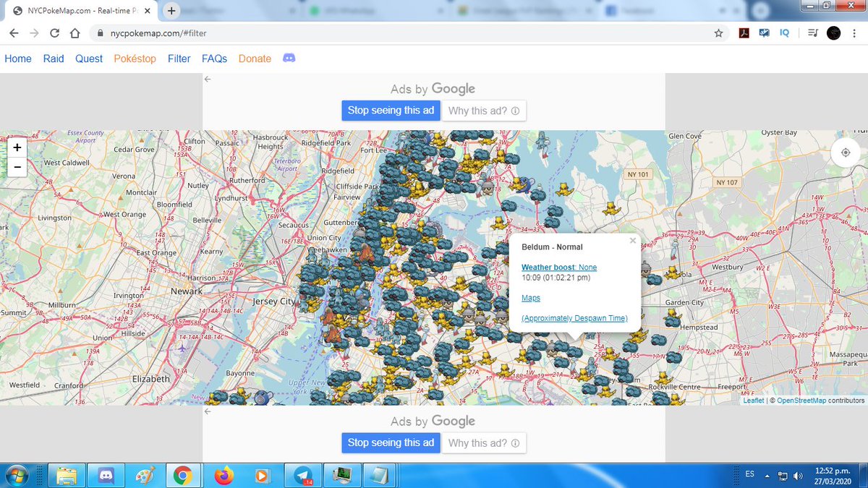
Task: Open Firefox from taskbar
Action: point(224,476)
